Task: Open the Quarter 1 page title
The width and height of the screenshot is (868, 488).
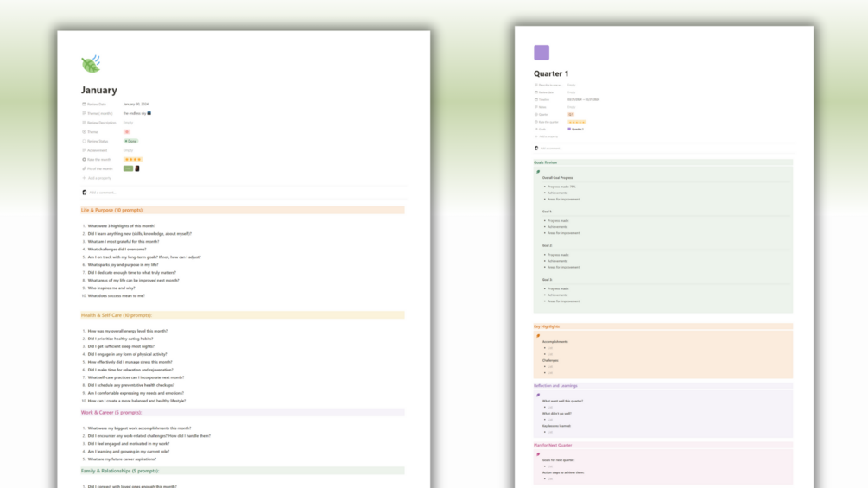Action: (551, 73)
